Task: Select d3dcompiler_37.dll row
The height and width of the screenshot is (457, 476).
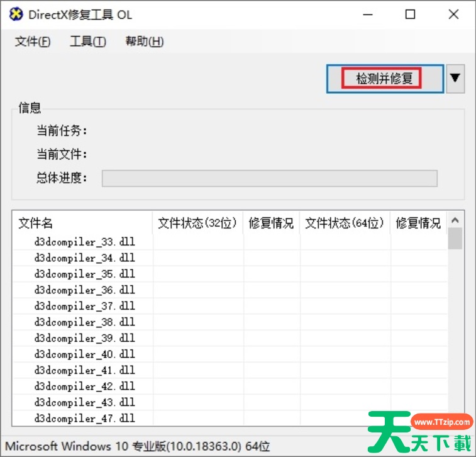Action: 230,307
